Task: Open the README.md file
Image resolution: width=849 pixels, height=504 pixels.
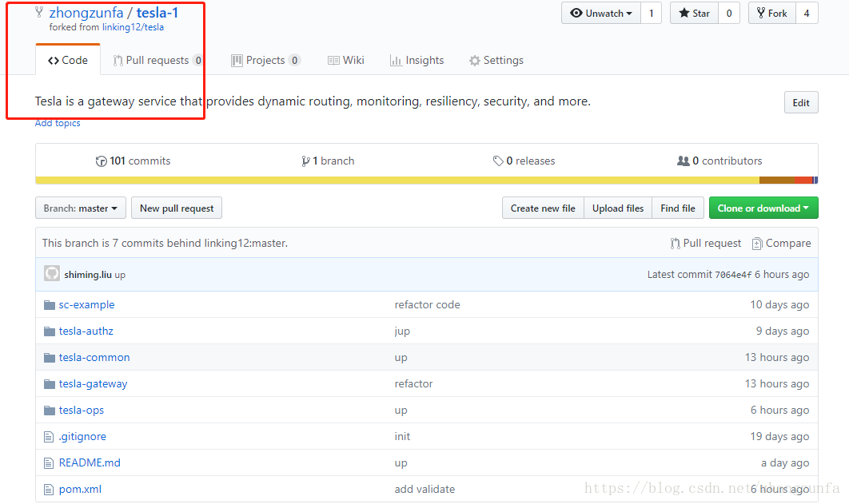Action: 90,463
